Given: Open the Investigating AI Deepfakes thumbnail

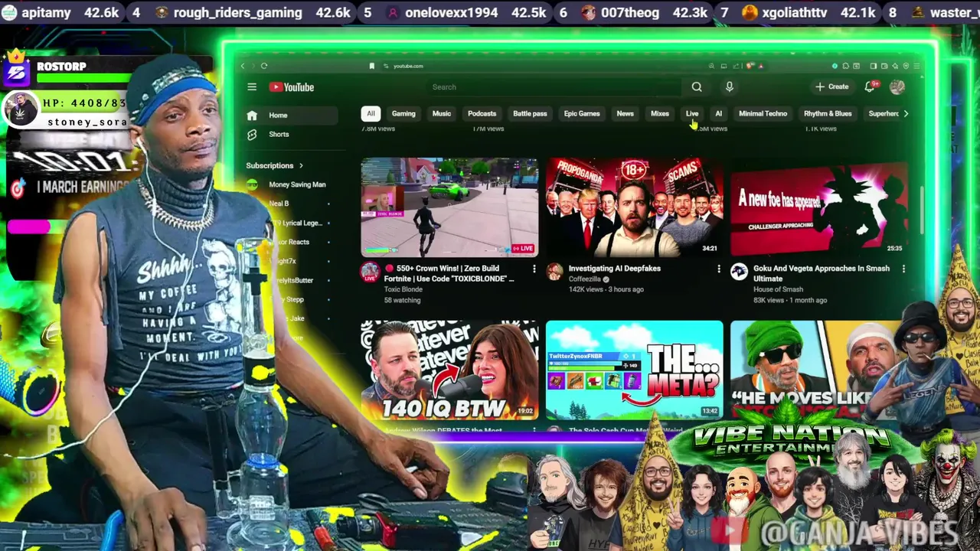Looking at the screenshot, I should [634, 207].
